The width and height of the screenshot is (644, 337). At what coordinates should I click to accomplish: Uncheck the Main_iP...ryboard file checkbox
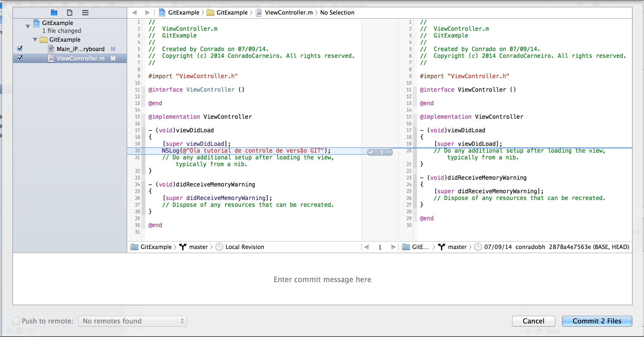(x=20, y=49)
